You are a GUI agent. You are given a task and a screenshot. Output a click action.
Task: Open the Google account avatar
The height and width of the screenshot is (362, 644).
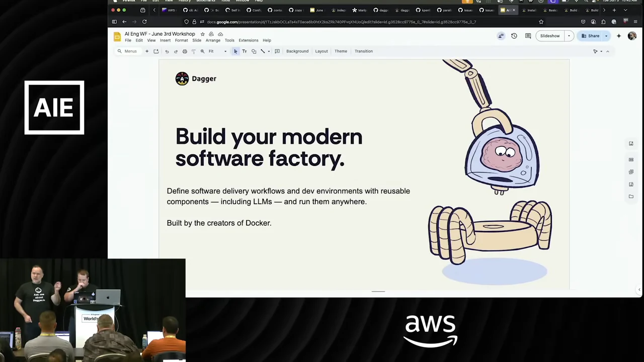[632, 36]
